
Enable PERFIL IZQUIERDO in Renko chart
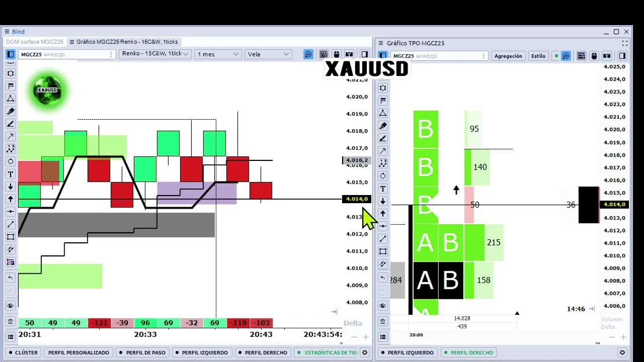click(201, 352)
